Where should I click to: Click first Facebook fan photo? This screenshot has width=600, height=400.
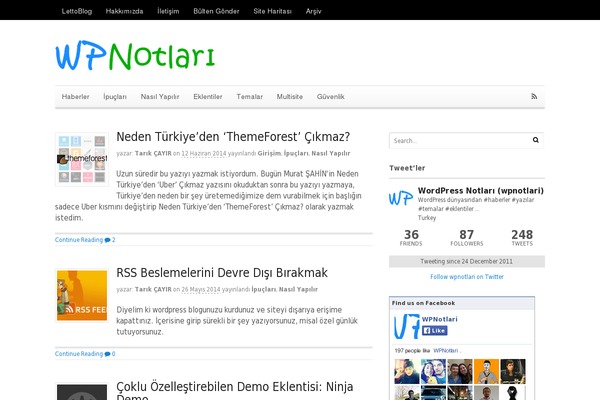407,371
